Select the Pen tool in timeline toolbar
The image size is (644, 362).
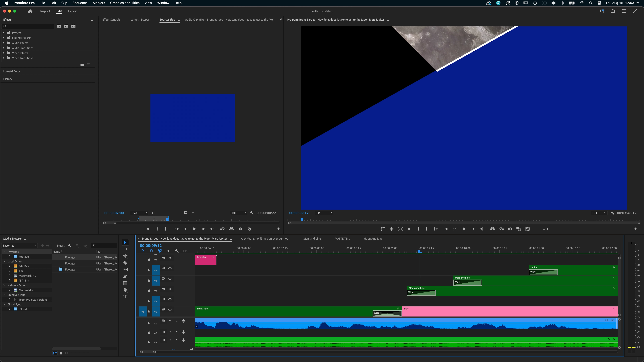coord(125,276)
